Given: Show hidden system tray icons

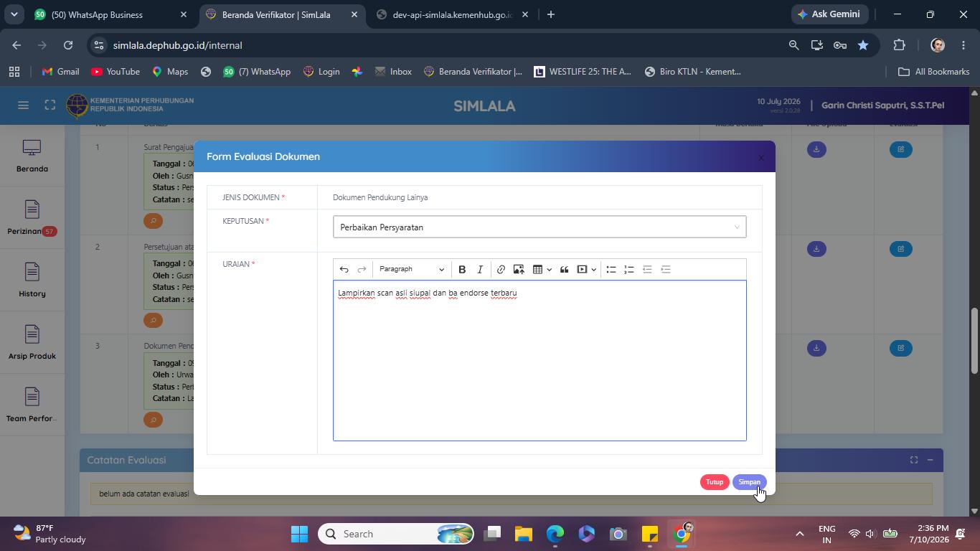Looking at the screenshot, I should pyautogui.click(x=799, y=534).
